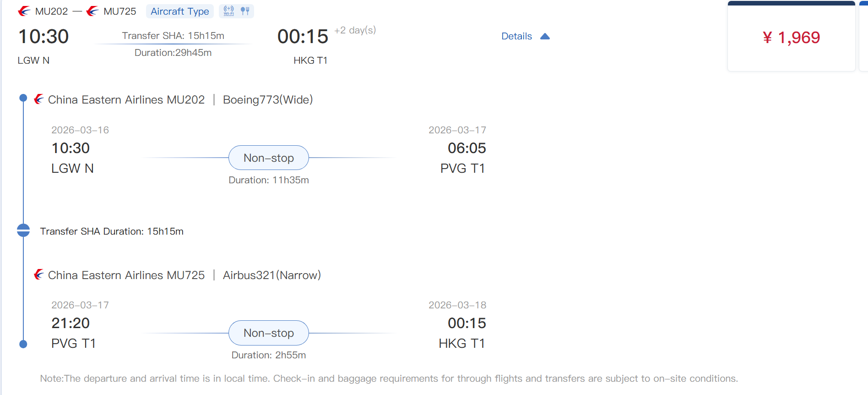Click the Details link
This screenshot has width=868, height=395.
point(516,36)
